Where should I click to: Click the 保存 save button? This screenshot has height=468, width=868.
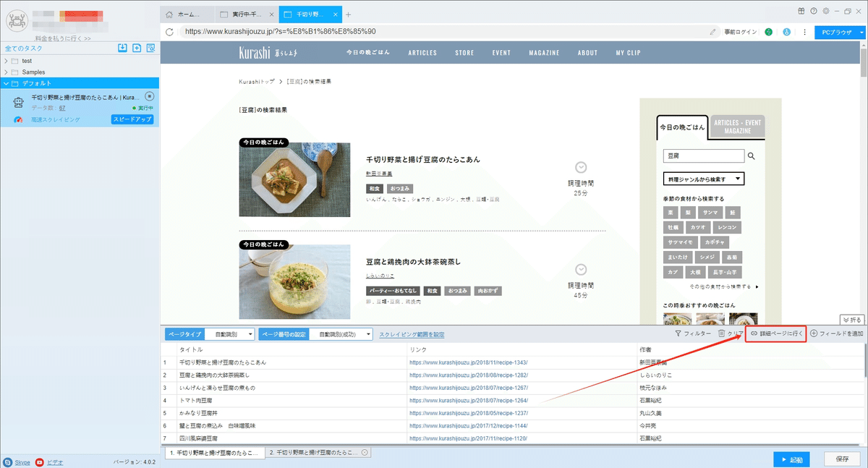coord(843,459)
